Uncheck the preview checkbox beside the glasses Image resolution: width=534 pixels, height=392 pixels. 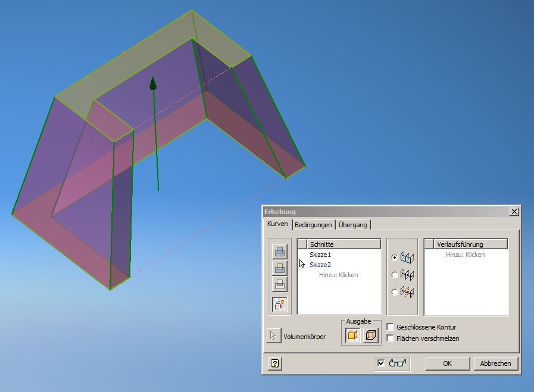pyautogui.click(x=381, y=363)
